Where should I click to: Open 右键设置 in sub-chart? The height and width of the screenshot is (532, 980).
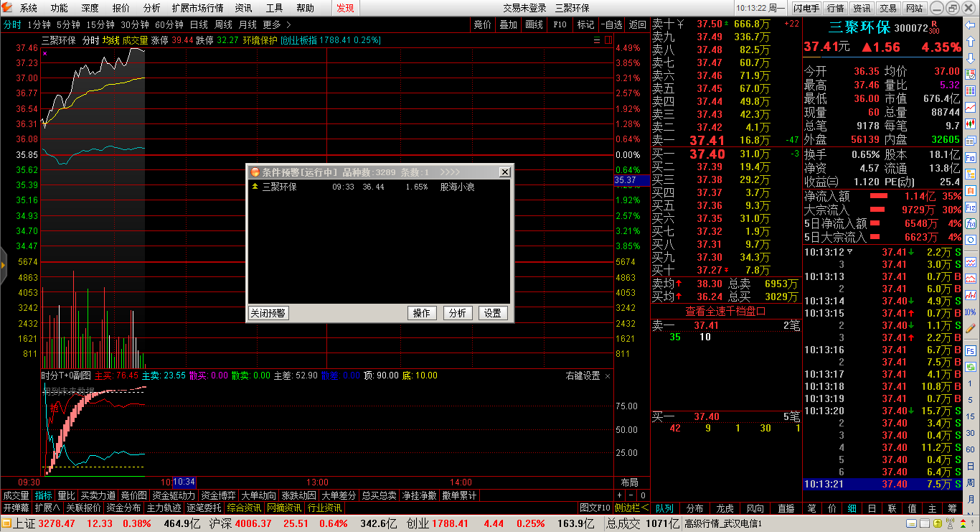pos(583,375)
